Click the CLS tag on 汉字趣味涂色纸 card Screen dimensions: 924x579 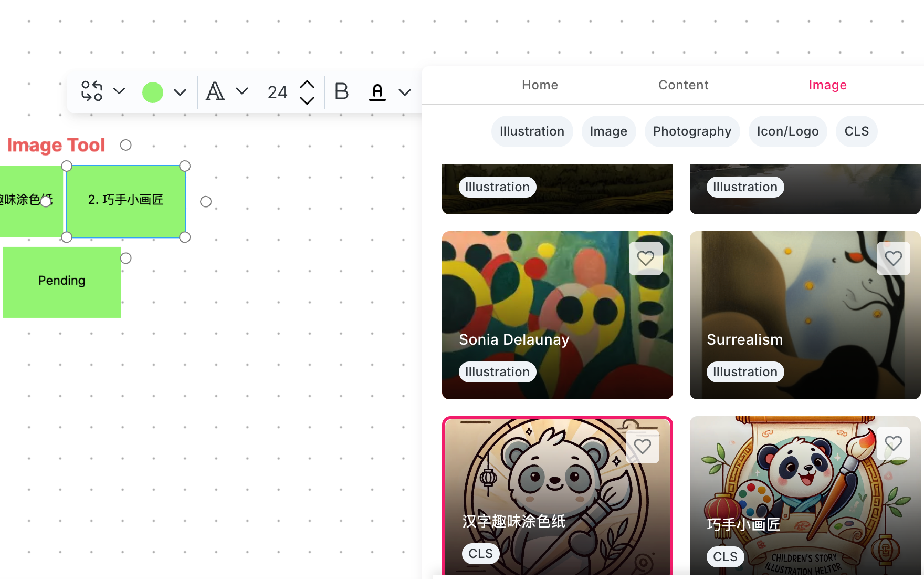pyautogui.click(x=481, y=554)
